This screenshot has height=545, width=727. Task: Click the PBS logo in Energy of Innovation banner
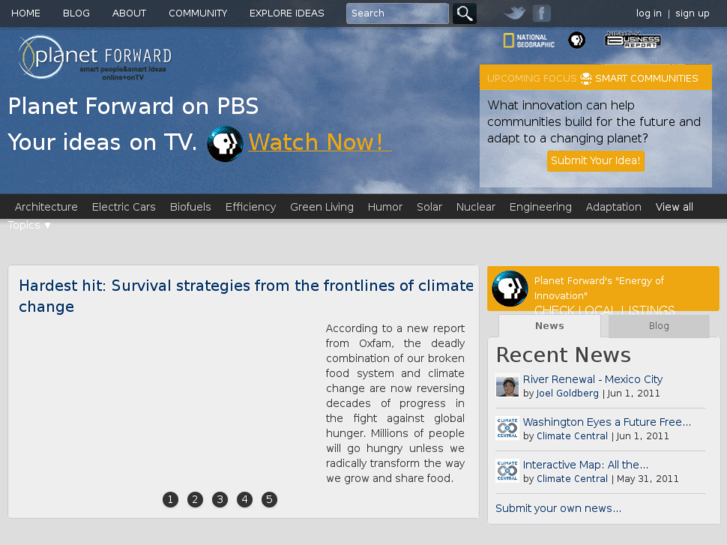click(x=510, y=289)
